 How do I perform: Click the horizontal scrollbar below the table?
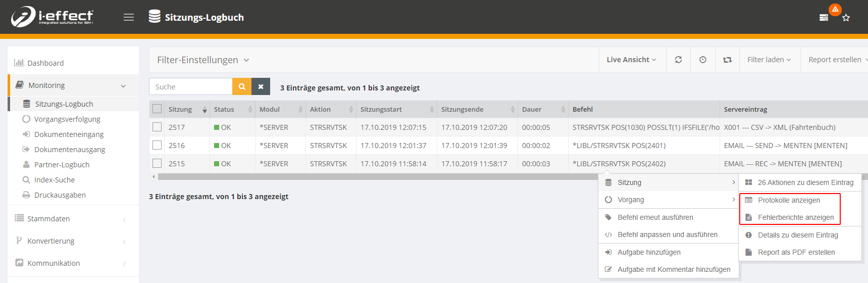pos(374,177)
